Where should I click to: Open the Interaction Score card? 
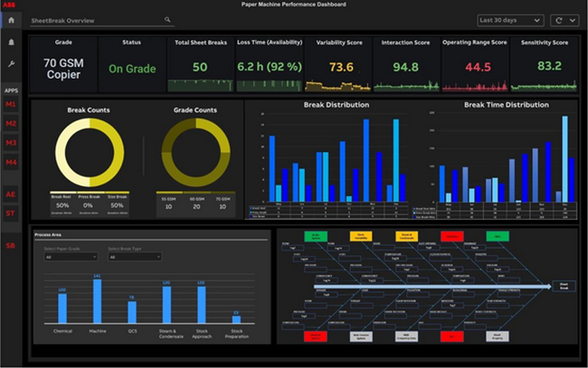(406, 64)
